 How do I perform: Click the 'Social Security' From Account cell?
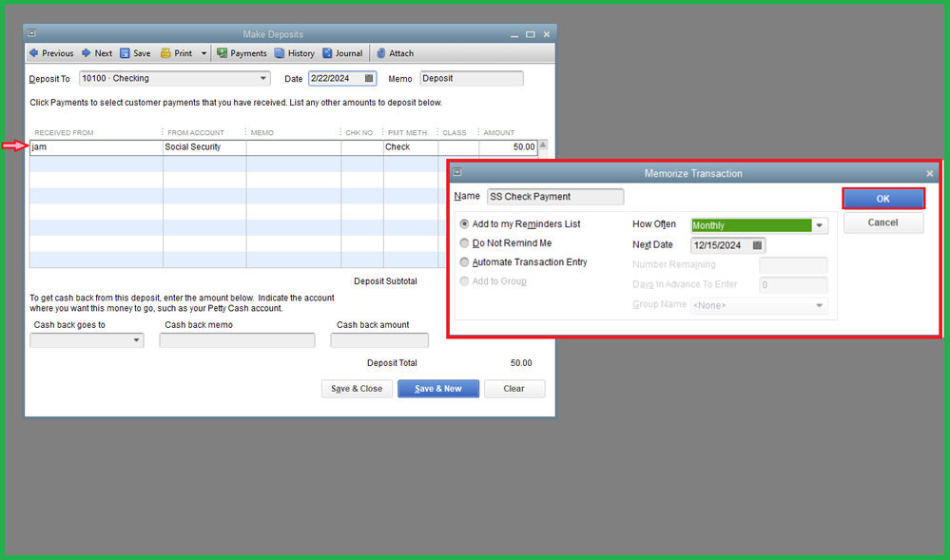pyautogui.click(x=204, y=147)
